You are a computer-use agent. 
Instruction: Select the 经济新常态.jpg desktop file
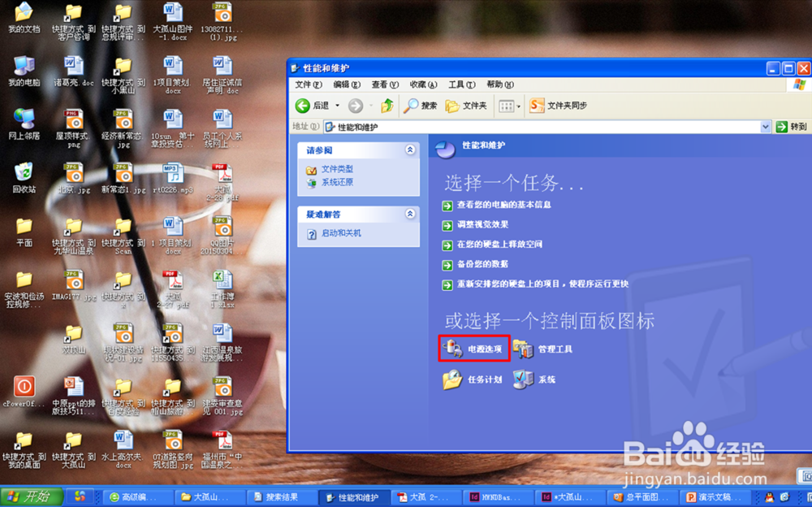click(123, 128)
